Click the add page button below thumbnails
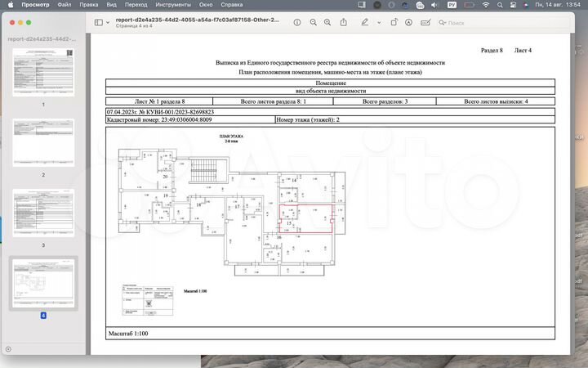The image size is (588, 368). [8, 349]
